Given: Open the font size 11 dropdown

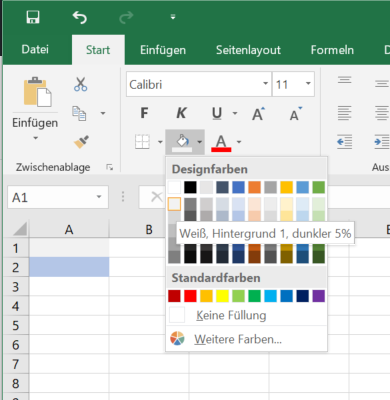Looking at the screenshot, I should point(308,84).
